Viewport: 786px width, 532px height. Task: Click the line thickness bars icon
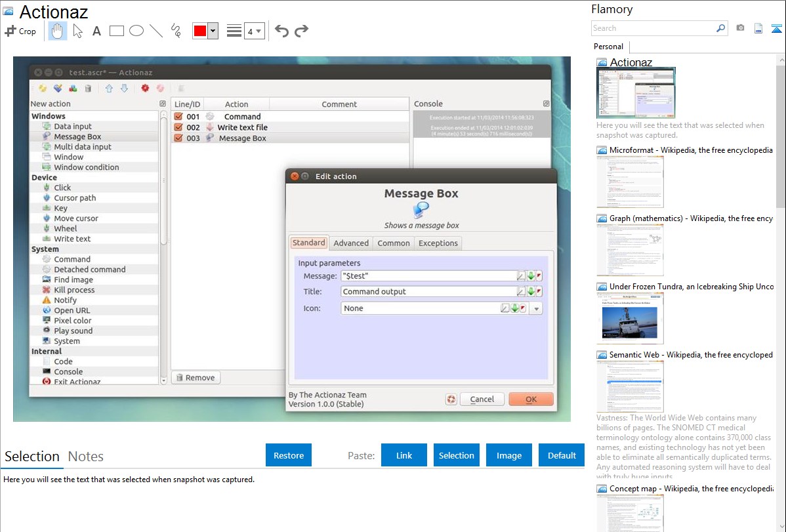[234, 31]
